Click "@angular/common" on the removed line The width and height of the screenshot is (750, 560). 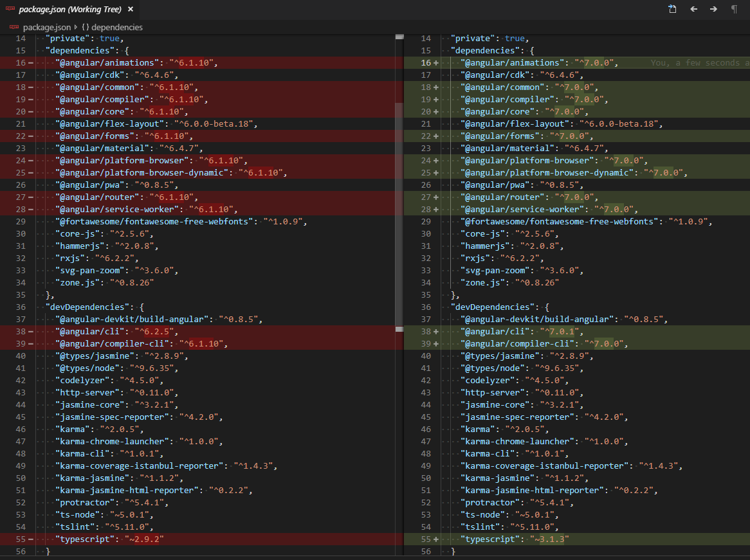click(x=97, y=87)
